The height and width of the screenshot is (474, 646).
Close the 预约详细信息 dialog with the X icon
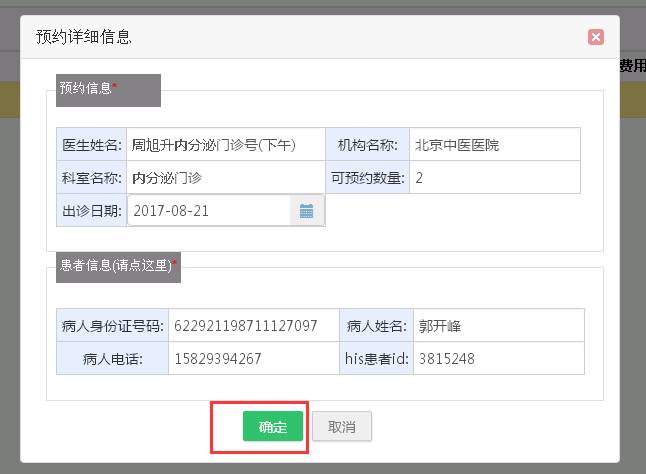[596, 37]
